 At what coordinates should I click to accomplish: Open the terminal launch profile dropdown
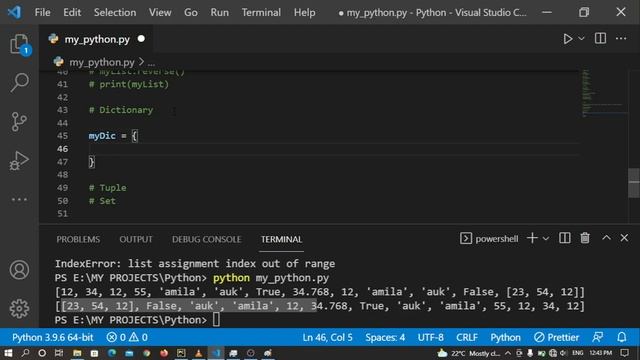pyautogui.click(x=546, y=238)
